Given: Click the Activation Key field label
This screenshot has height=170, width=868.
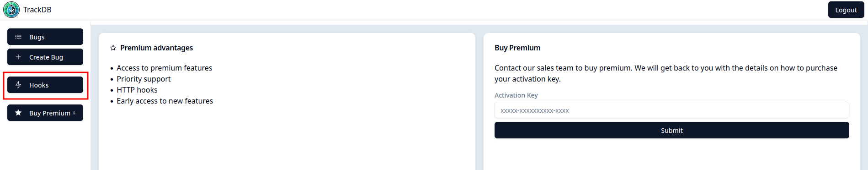Looking at the screenshot, I should [516, 95].
